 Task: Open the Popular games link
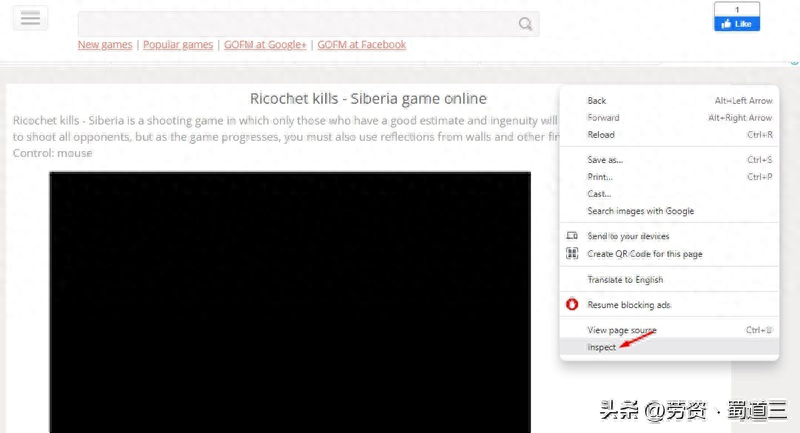pos(178,45)
